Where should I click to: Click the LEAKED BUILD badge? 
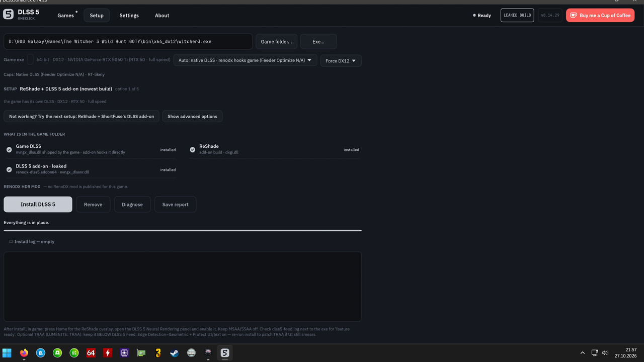[517, 16]
